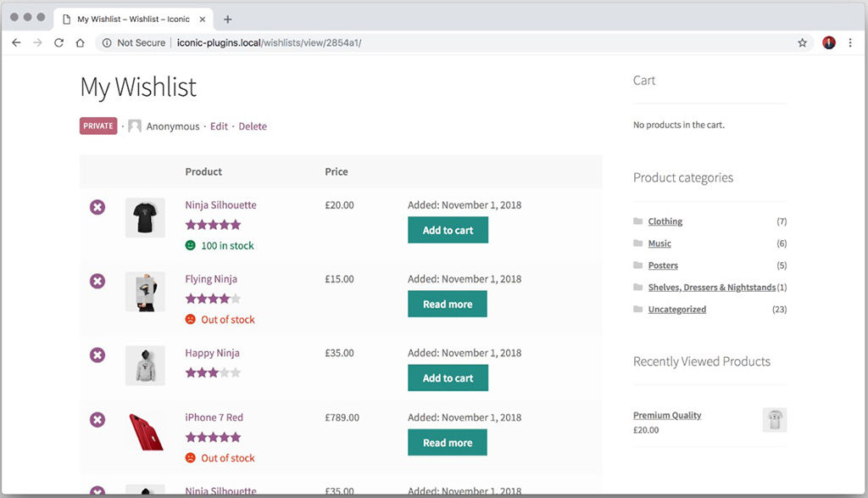Click the Clothing category folder icon
Image resolution: width=868 pixels, height=498 pixels.
click(x=637, y=221)
